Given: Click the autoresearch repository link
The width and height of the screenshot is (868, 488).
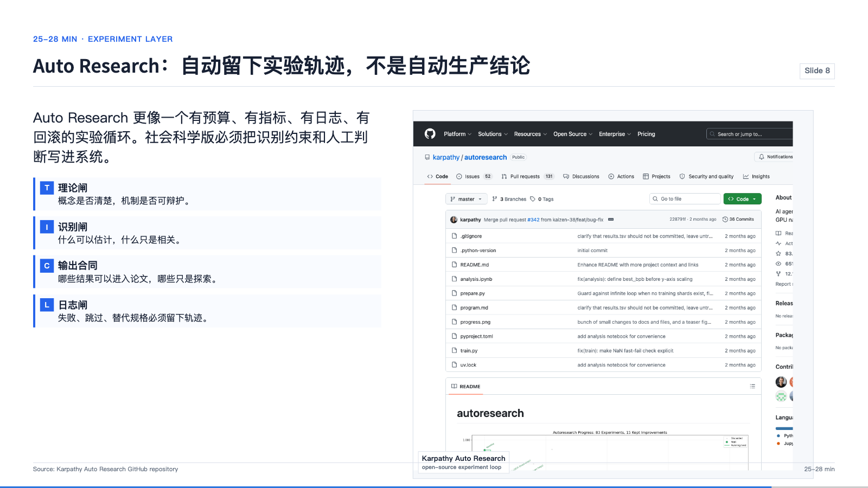Looking at the screenshot, I should tap(486, 157).
